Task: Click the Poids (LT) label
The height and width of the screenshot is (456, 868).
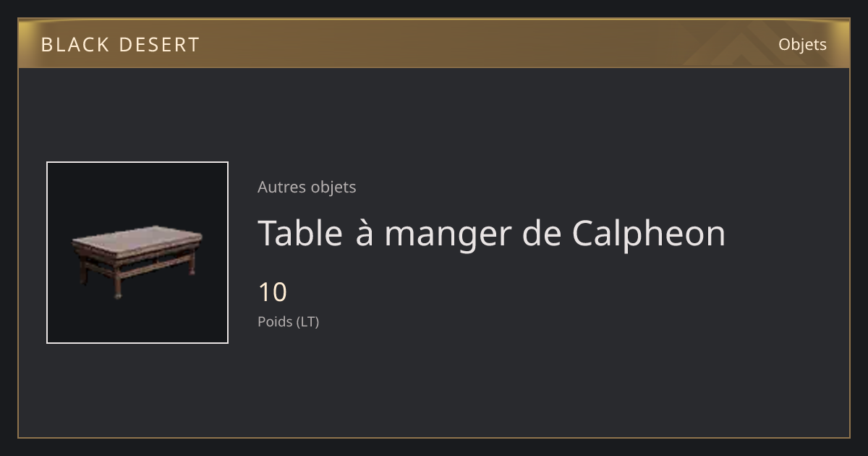Action: pos(288,321)
